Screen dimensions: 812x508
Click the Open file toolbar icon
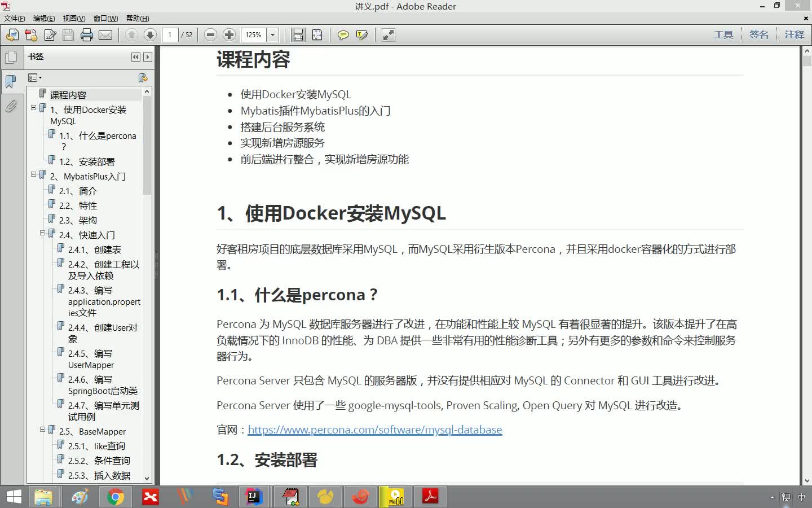(x=12, y=35)
